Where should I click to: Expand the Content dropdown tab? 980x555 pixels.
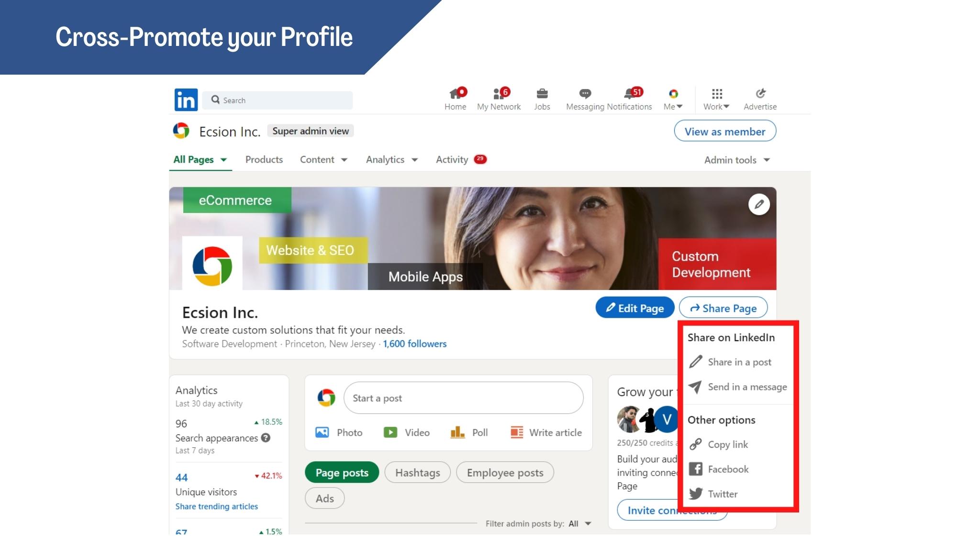click(x=323, y=160)
